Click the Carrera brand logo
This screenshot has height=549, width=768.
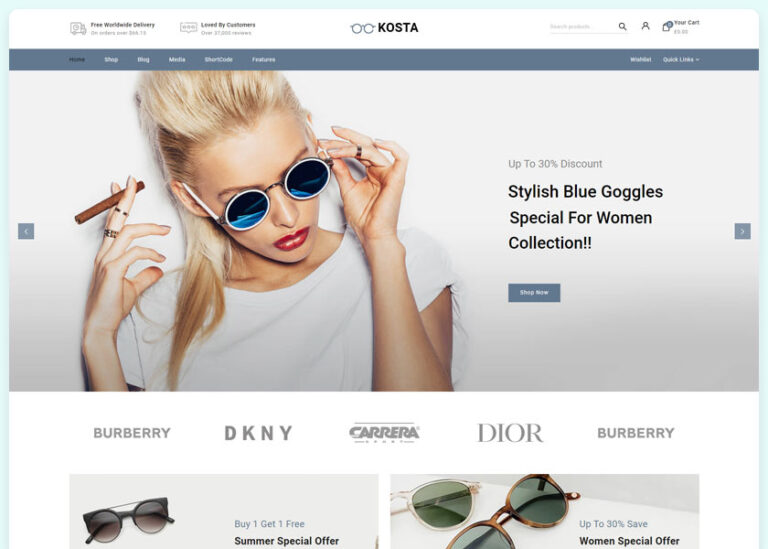(384, 433)
